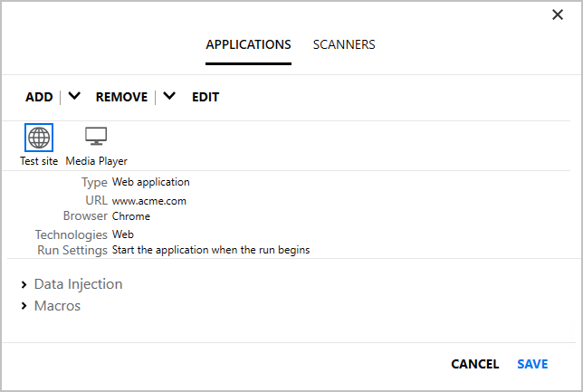Expand the Macros section arrow
Screen dimensions: 583x392
(x=24, y=306)
